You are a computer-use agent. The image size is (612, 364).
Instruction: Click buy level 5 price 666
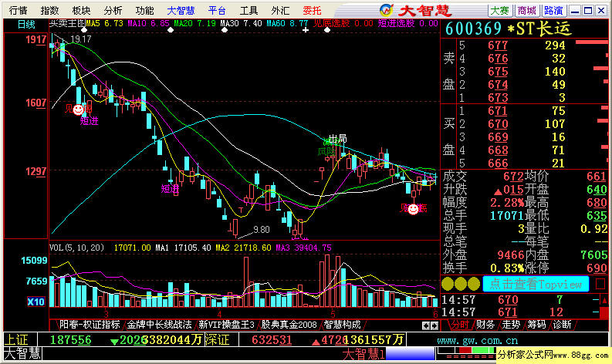coord(498,163)
